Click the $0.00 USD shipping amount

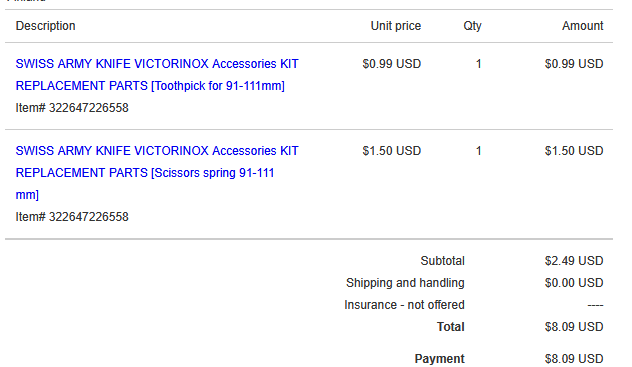click(x=574, y=283)
